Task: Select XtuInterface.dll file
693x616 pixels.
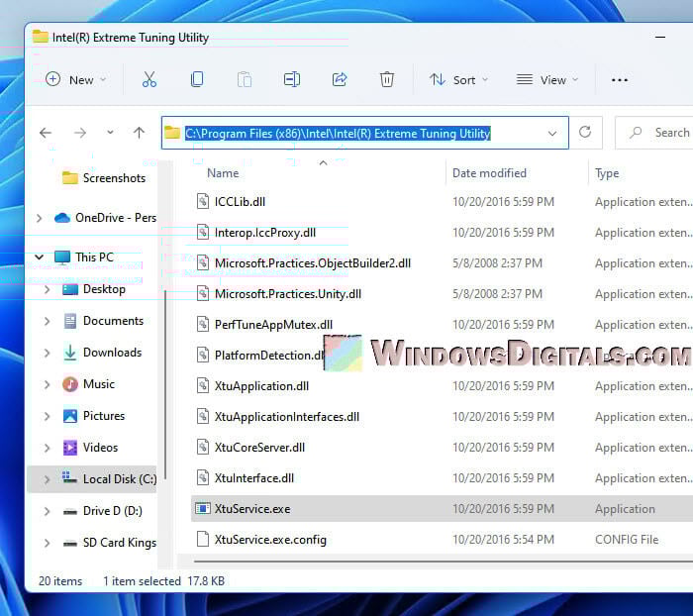Action: 254,478
